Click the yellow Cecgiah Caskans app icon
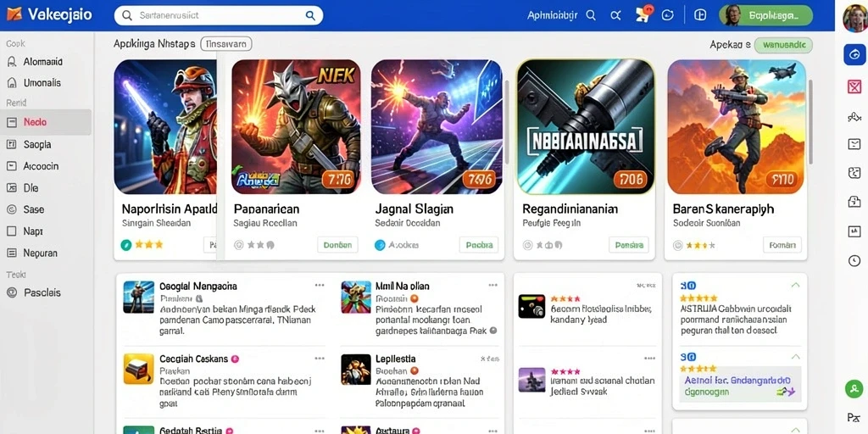The height and width of the screenshot is (434, 868). (138, 370)
